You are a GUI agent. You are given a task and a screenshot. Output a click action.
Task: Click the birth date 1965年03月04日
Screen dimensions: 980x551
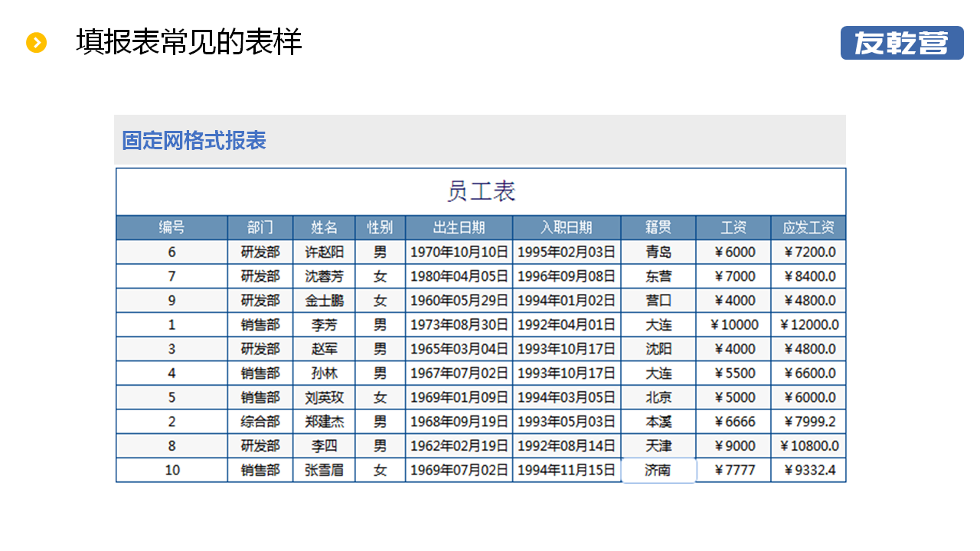click(x=459, y=349)
